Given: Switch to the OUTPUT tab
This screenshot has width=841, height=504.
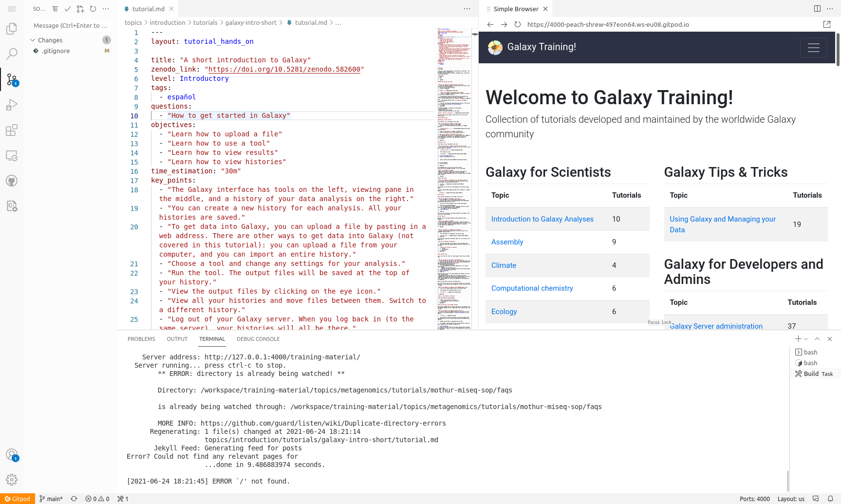Looking at the screenshot, I should (177, 339).
